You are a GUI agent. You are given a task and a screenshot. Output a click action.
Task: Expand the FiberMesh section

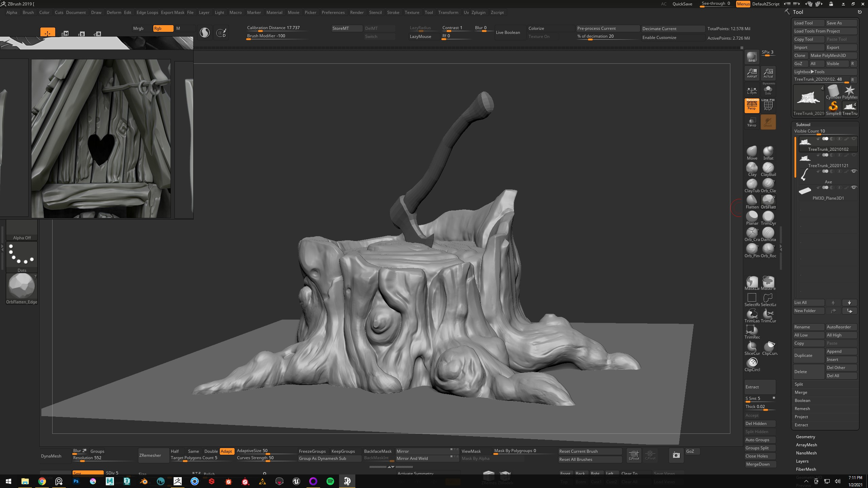pyautogui.click(x=806, y=469)
